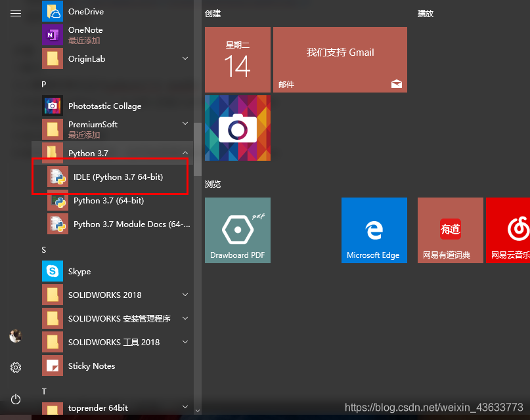Open Settings gear in sidebar

[x=16, y=367]
